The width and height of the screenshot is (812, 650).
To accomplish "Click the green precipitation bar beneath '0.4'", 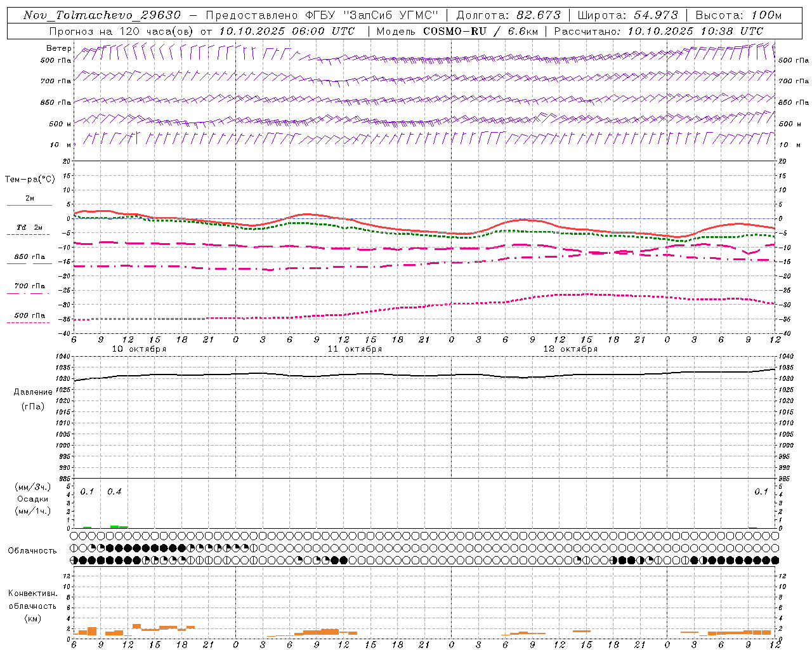I will click(x=119, y=526).
